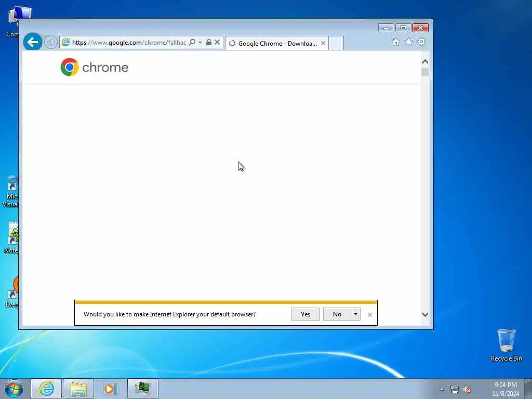Open a new blank tab

point(336,43)
